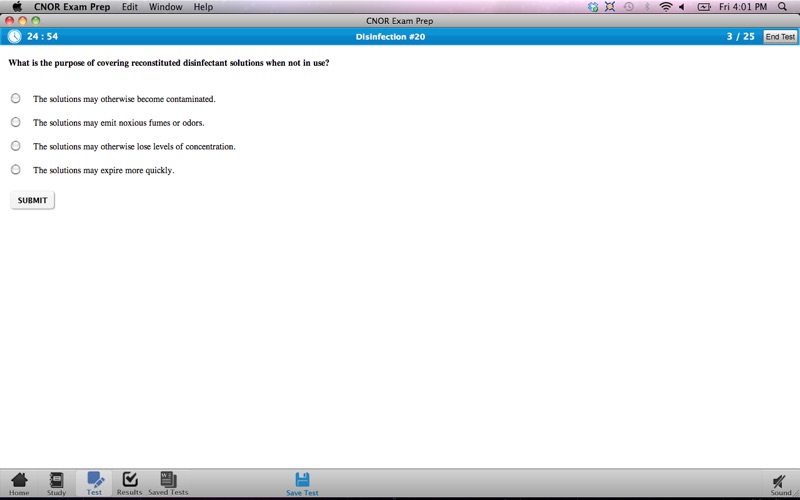Click the Bluetooth icon in menu bar
The image size is (800, 500).
pyautogui.click(x=647, y=7)
